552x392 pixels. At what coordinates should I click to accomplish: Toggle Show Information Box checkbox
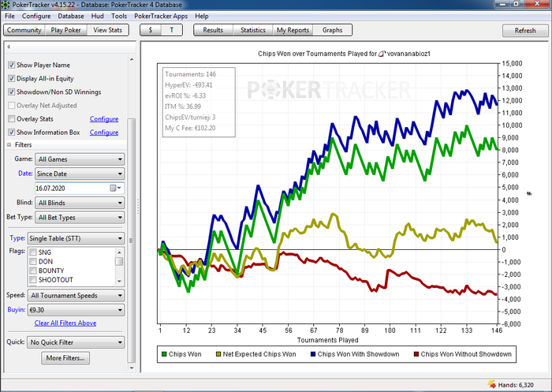point(12,133)
